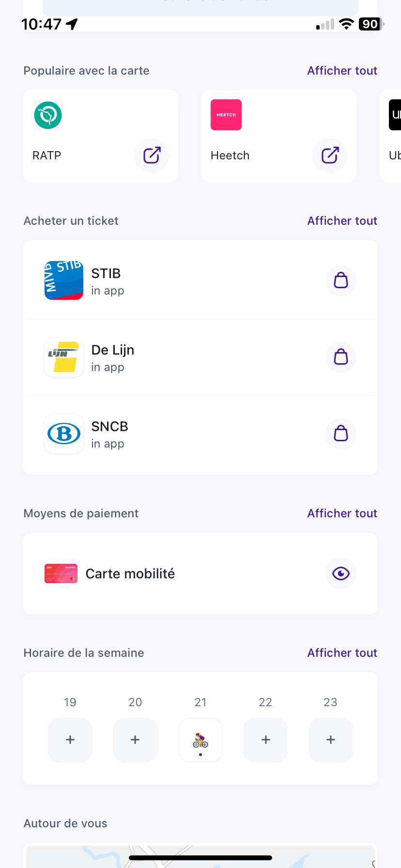Tap SNCB shopping bag icon
This screenshot has height=868, width=401.
pyautogui.click(x=341, y=434)
